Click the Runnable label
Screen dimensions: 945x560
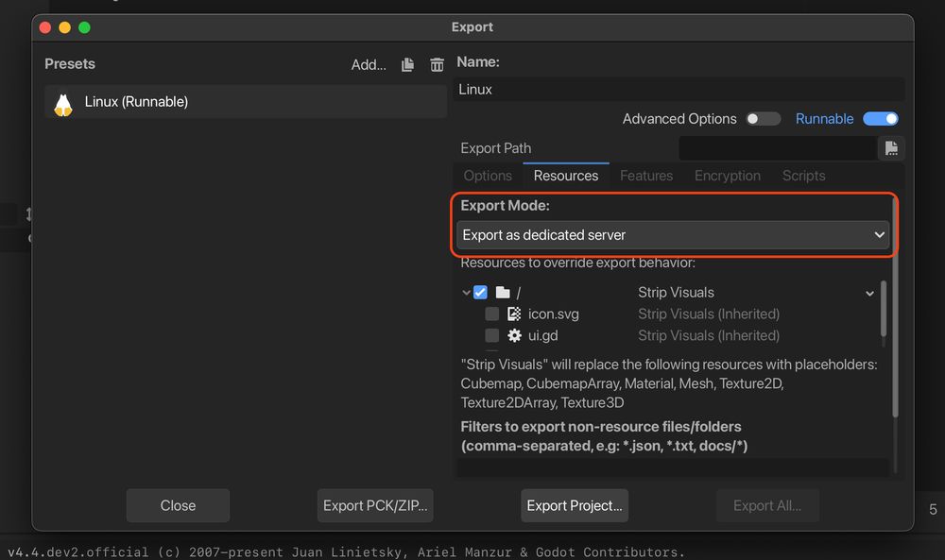[x=824, y=119]
